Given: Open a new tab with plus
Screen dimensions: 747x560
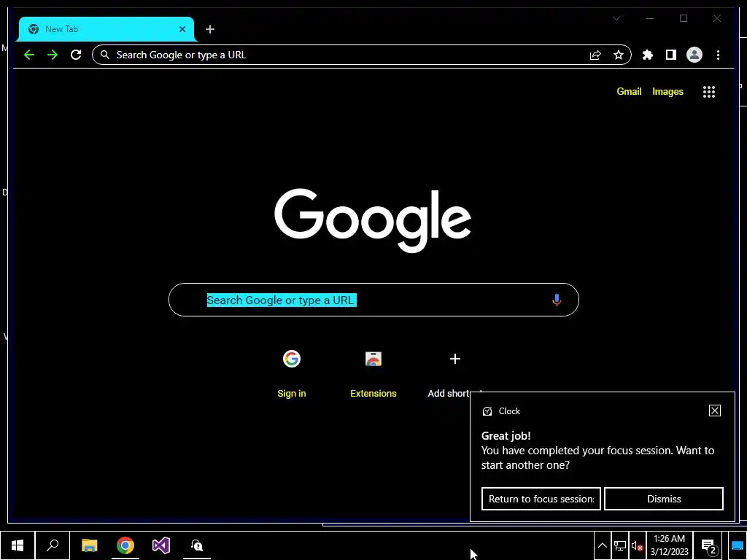Looking at the screenshot, I should pyautogui.click(x=209, y=29).
